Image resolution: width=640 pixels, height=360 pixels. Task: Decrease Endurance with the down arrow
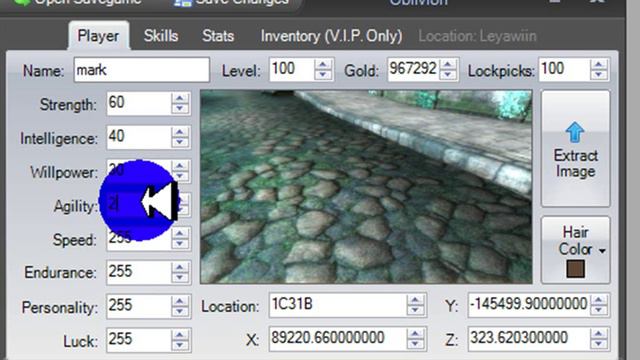click(x=180, y=278)
